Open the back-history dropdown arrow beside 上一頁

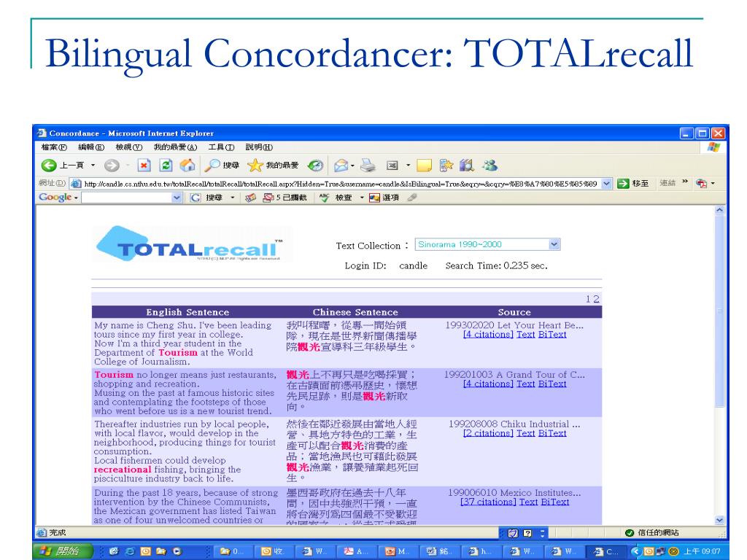(93, 166)
